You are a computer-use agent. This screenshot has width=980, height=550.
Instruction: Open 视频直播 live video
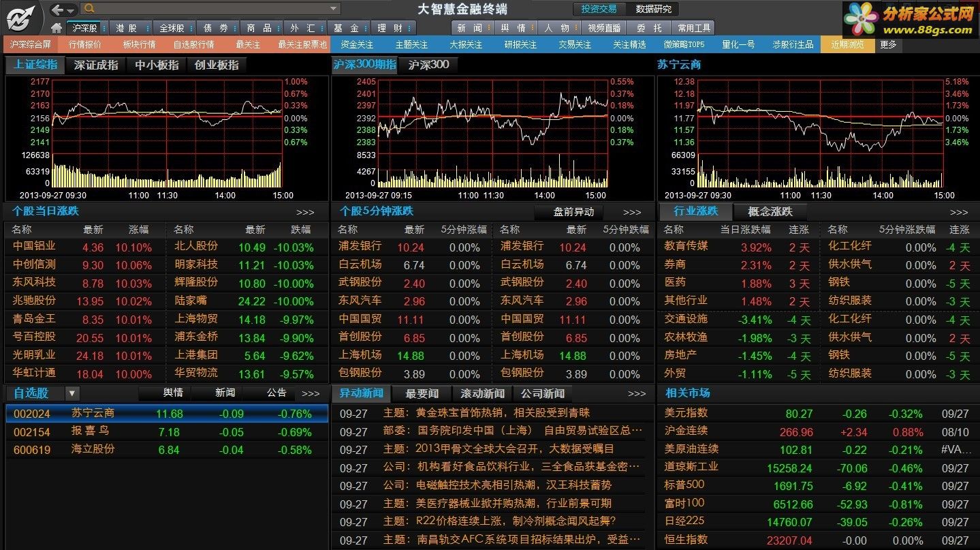(605, 28)
